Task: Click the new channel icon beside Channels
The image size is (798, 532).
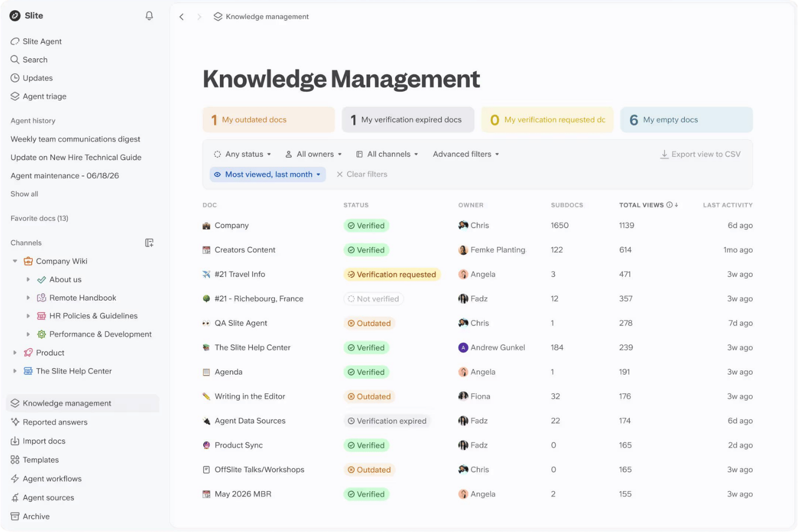Action: click(149, 243)
